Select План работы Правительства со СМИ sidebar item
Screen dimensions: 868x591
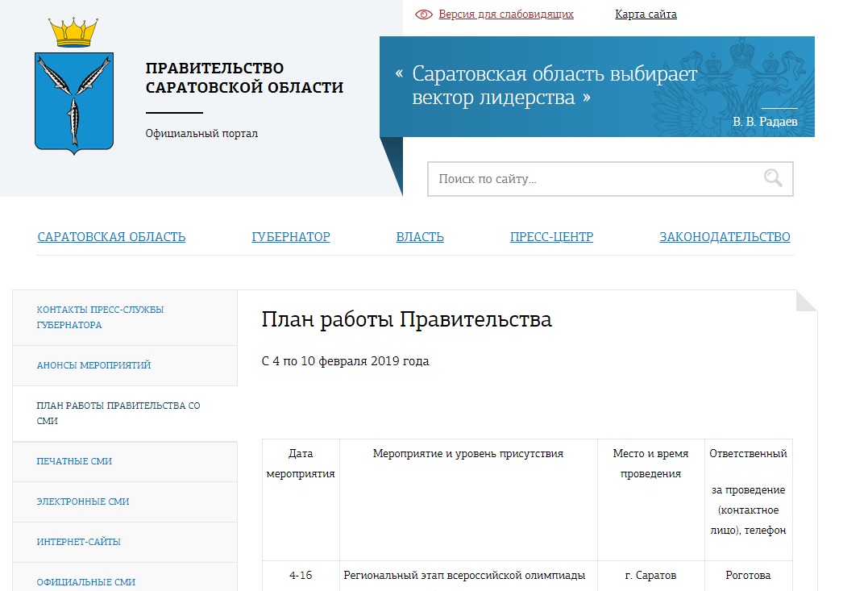tap(118, 414)
